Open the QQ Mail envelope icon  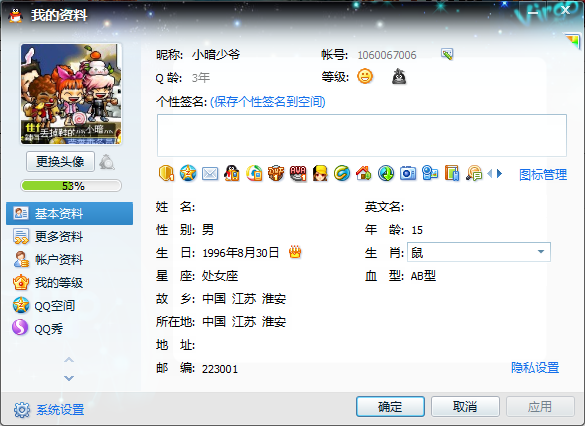(210, 174)
